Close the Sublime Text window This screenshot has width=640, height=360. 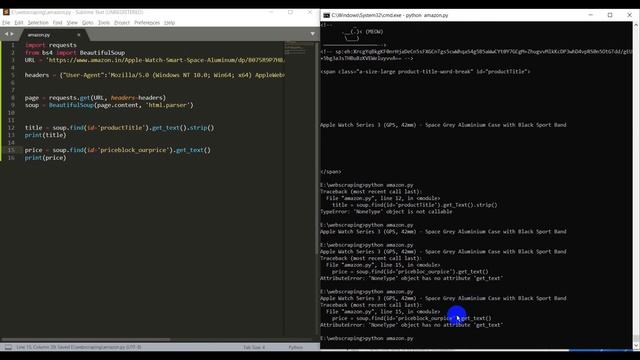click(310, 12)
